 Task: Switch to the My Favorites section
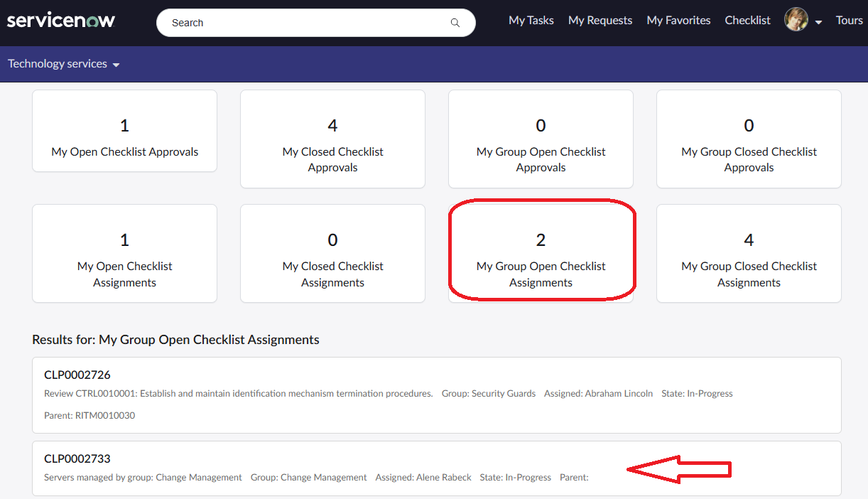point(678,20)
